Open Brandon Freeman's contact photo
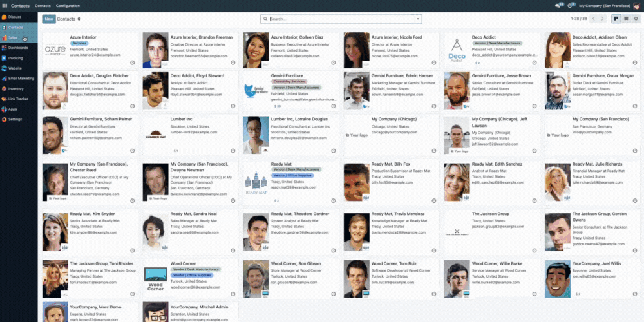Screen dimensions: 644x322 click(x=156, y=50)
